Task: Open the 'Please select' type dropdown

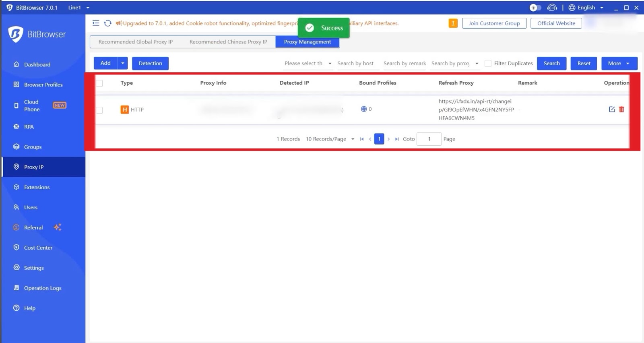Action: point(308,64)
